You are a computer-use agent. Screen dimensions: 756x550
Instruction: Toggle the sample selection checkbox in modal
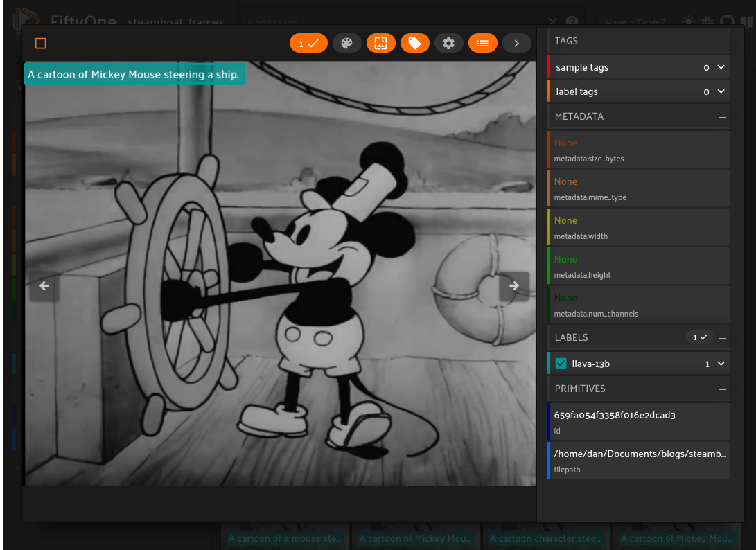[x=40, y=44]
